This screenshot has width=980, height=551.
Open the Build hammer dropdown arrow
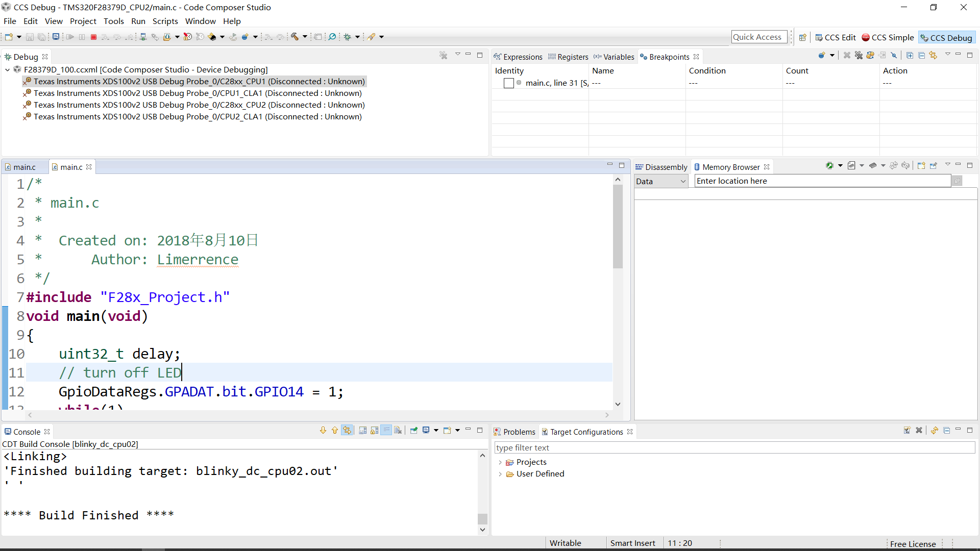pos(305,37)
